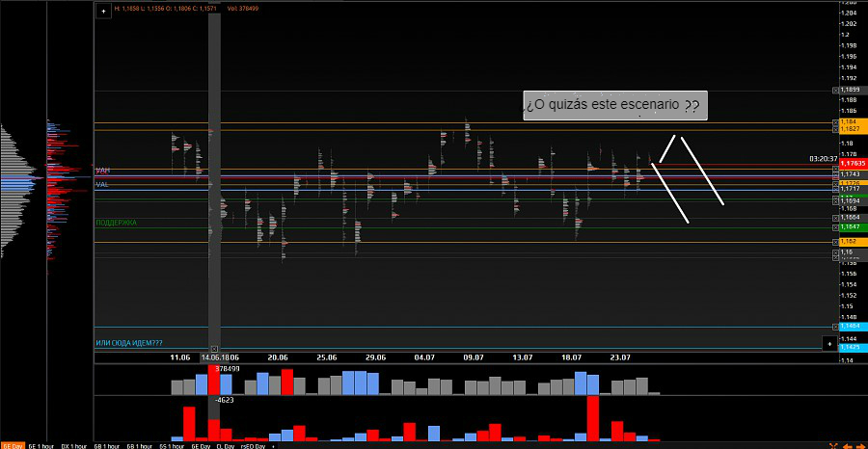Remove the 1,1464 blue level line
Image resolution: width=868 pixels, height=449 pixels.
tap(836, 328)
